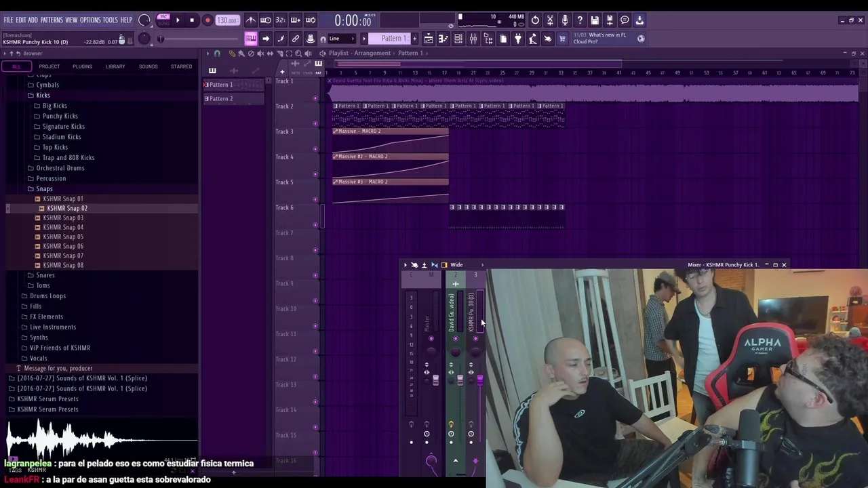Image resolution: width=868 pixels, height=488 pixels.
Task: Click the undo history circular arrow icon
Action: coord(535,20)
